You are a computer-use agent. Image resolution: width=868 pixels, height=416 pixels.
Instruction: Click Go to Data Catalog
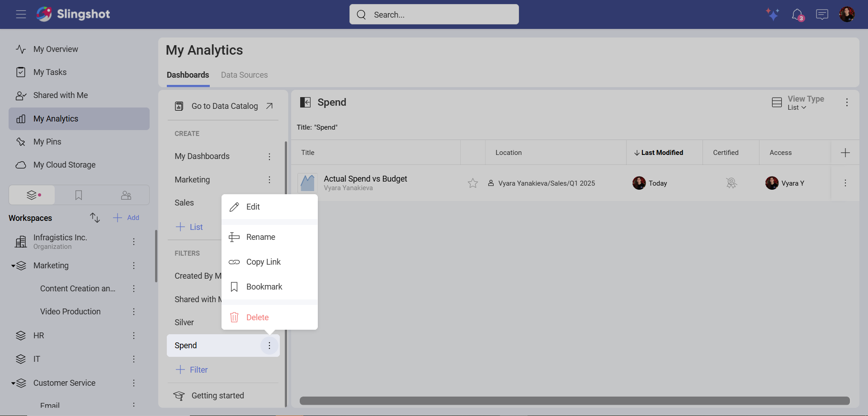click(x=224, y=106)
